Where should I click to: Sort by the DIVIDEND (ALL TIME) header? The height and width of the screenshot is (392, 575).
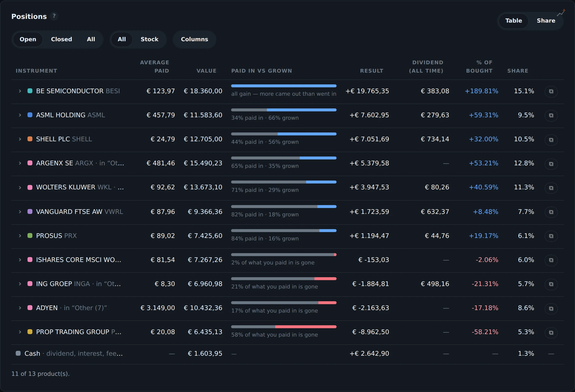tap(426, 66)
